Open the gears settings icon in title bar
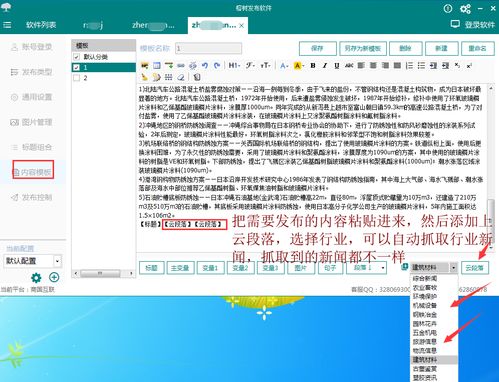Viewport: 499px width, 382px height. tap(465, 9)
